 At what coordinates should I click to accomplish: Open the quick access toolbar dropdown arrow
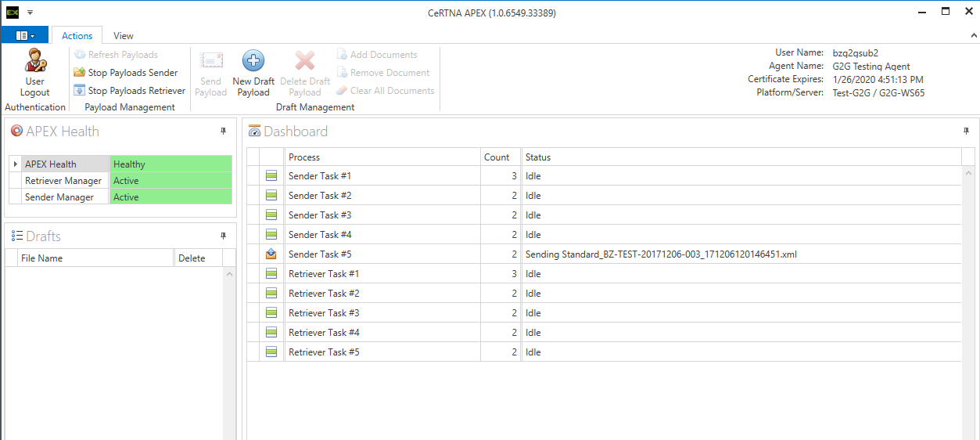pyautogui.click(x=30, y=13)
